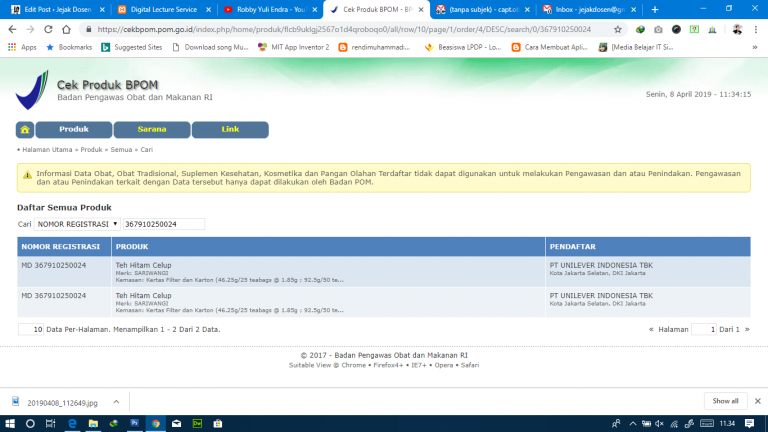Open Photoshop from the taskbar

point(134,423)
